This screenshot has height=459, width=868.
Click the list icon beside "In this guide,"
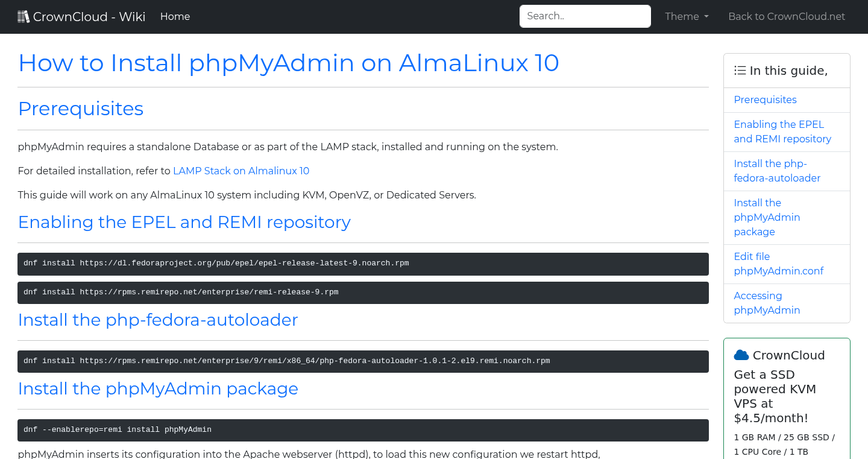(740, 70)
